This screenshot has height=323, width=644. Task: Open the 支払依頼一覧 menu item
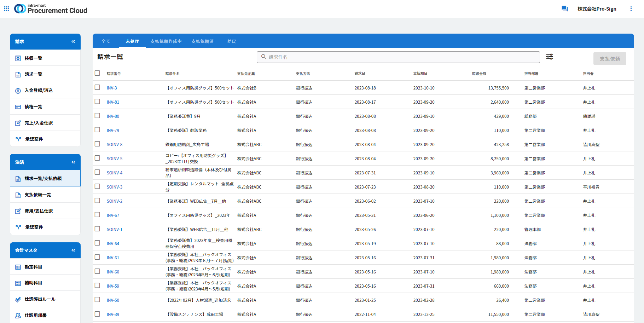pos(45,195)
